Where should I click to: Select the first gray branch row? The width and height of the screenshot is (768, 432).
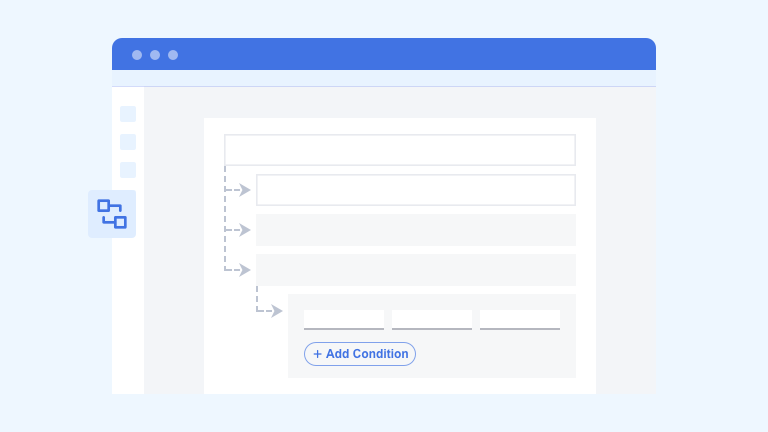point(416,230)
